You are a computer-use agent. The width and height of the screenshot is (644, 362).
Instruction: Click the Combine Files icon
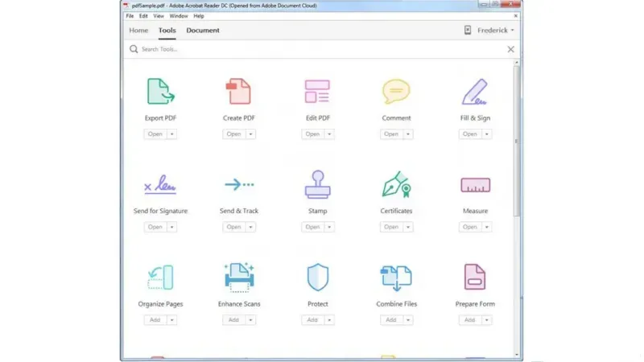[x=396, y=278]
